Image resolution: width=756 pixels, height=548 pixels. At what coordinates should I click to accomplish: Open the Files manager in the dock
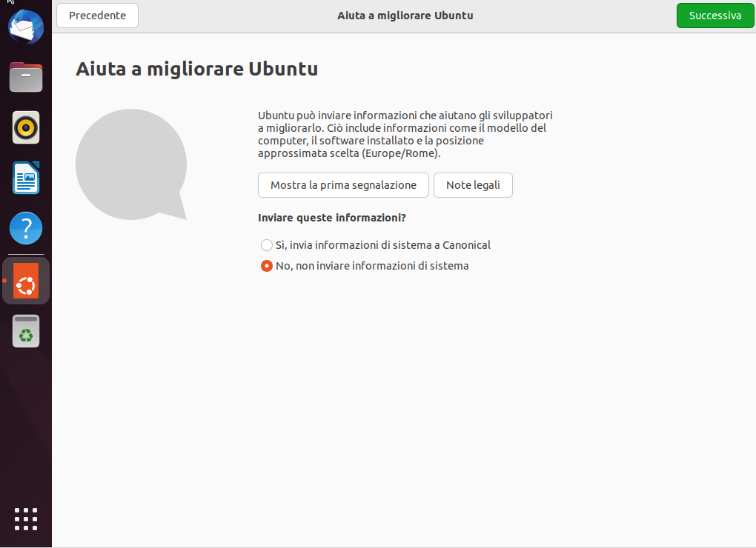tap(26, 77)
